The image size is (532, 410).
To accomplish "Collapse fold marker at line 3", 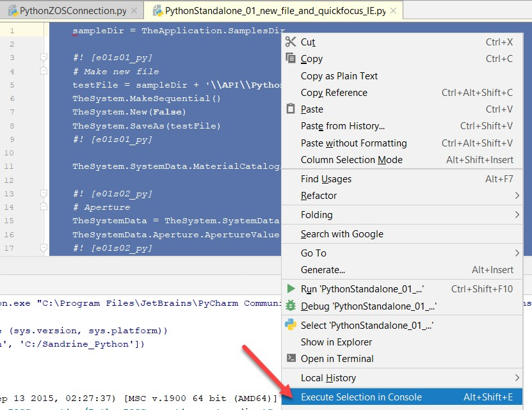I will (x=44, y=57).
